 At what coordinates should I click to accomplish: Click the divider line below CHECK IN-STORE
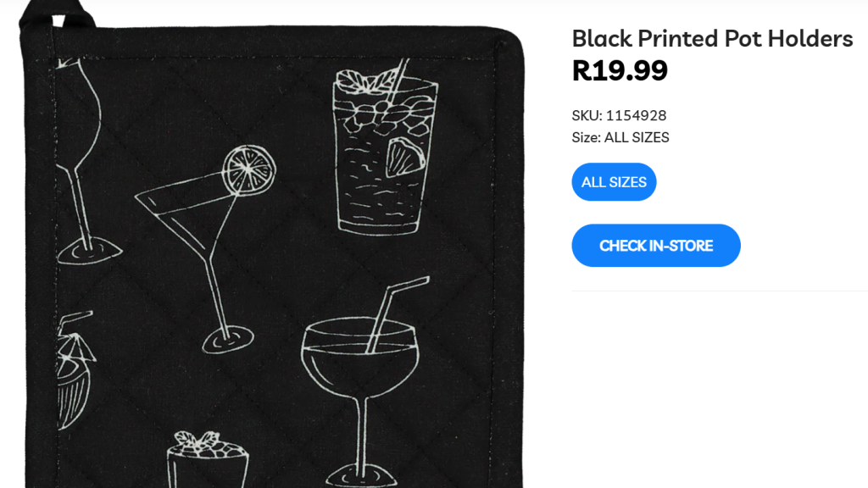(x=720, y=291)
